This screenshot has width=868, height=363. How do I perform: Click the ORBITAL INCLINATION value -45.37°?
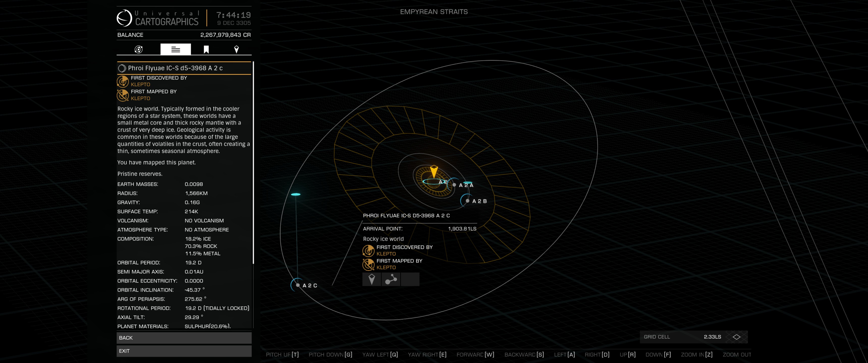click(x=195, y=290)
